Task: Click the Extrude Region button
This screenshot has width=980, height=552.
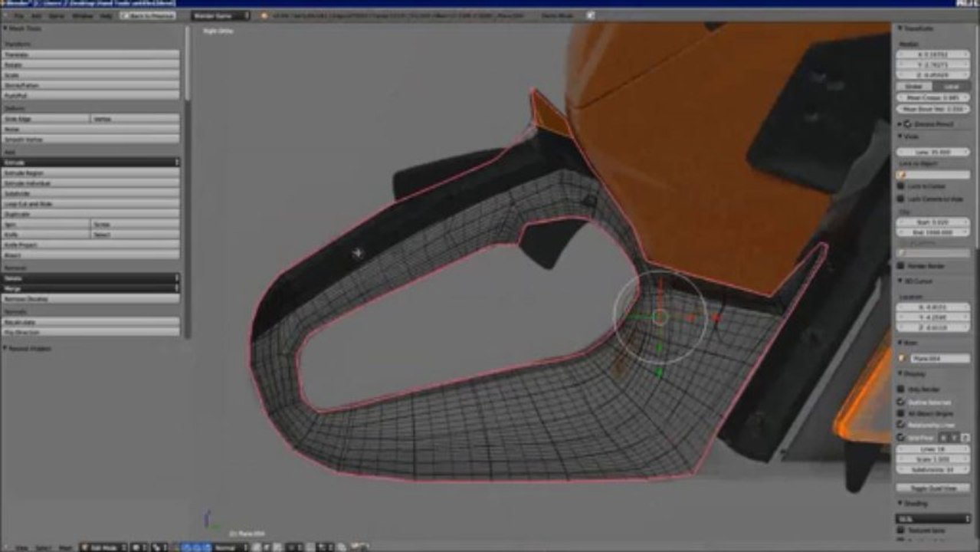Action: tap(91, 173)
